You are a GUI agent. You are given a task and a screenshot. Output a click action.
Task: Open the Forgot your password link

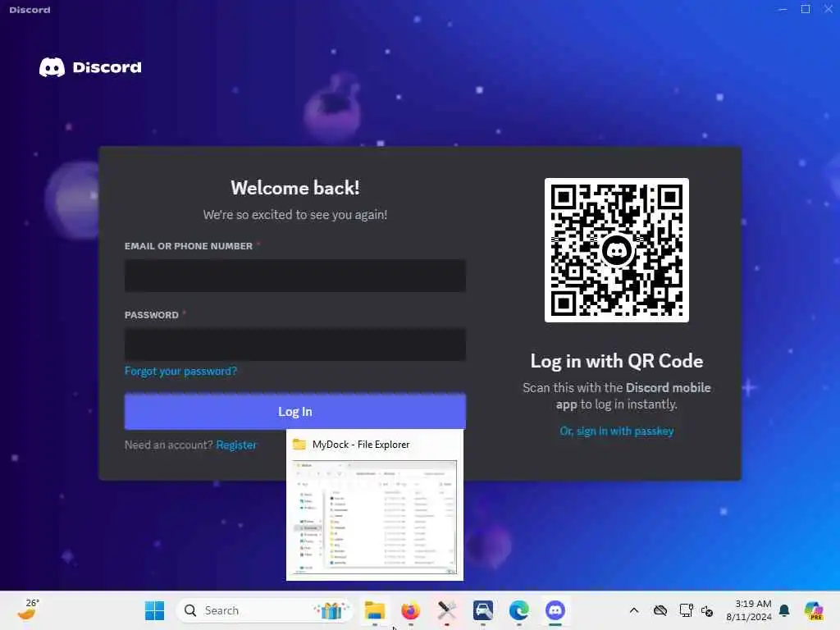click(180, 371)
